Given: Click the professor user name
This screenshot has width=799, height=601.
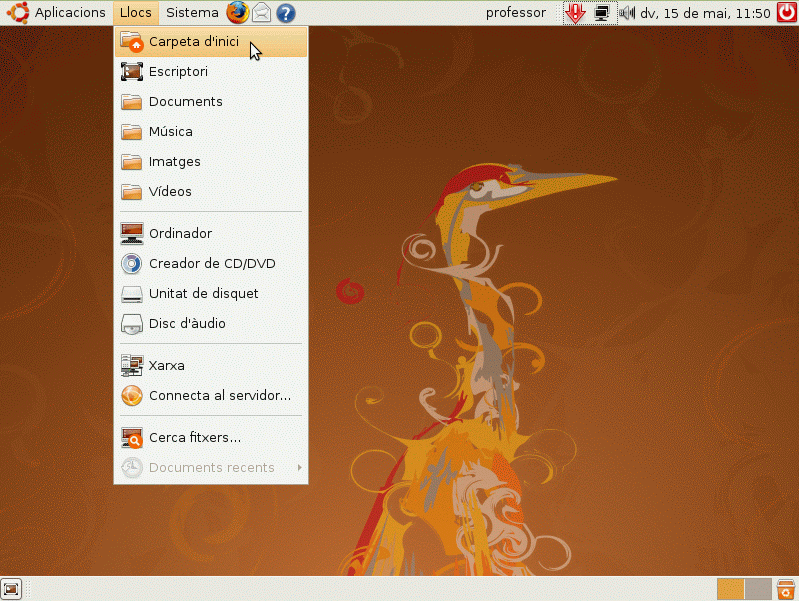Looking at the screenshot, I should pos(515,13).
